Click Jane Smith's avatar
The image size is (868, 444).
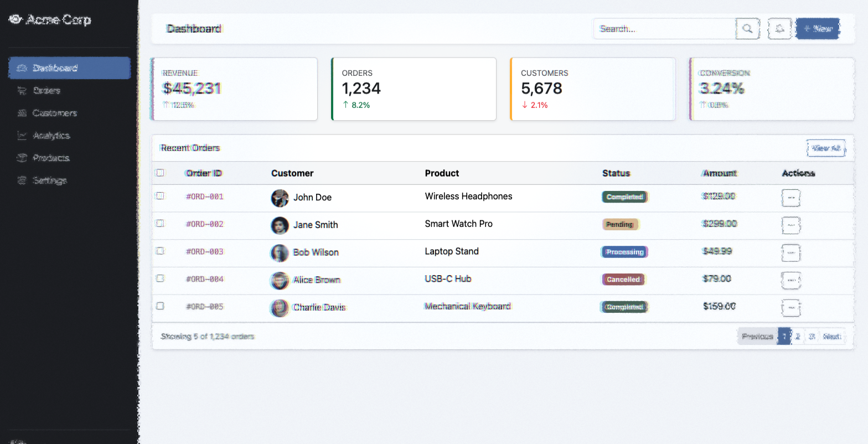click(x=280, y=225)
